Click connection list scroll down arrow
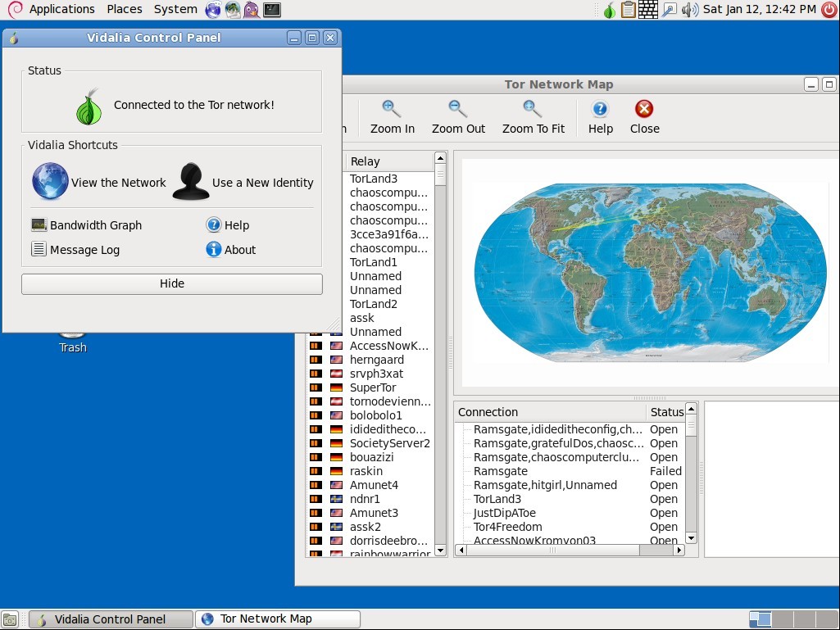The image size is (840, 630). [x=691, y=538]
